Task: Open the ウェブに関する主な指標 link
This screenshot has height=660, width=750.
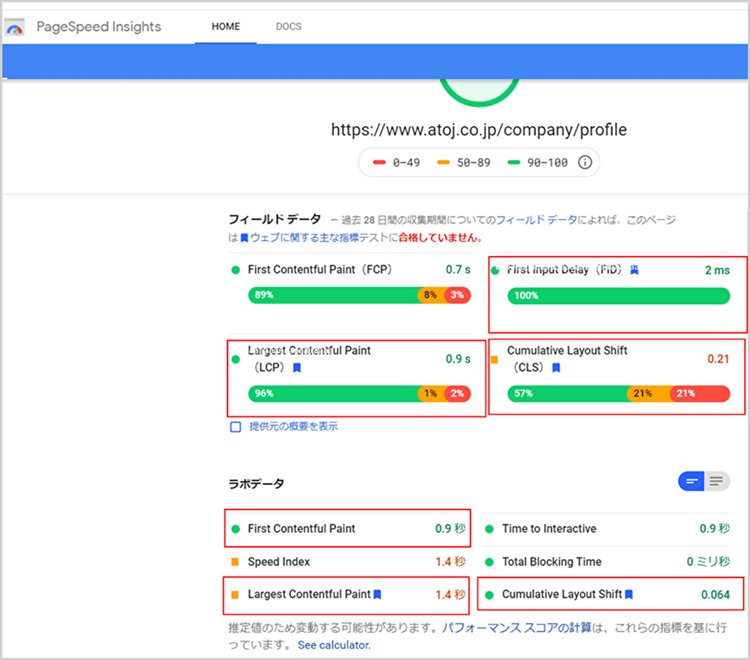Action: pyautogui.click(x=304, y=238)
